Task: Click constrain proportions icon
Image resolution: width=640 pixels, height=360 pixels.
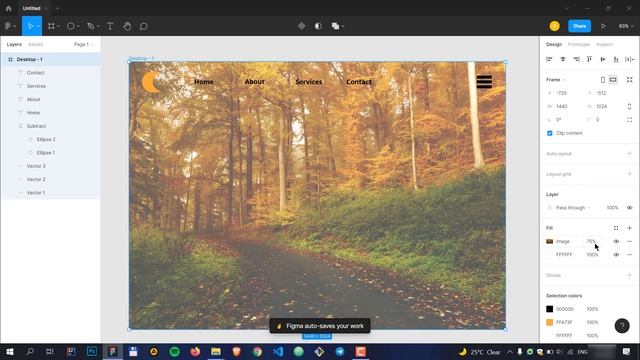Action: tap(629, 107)
